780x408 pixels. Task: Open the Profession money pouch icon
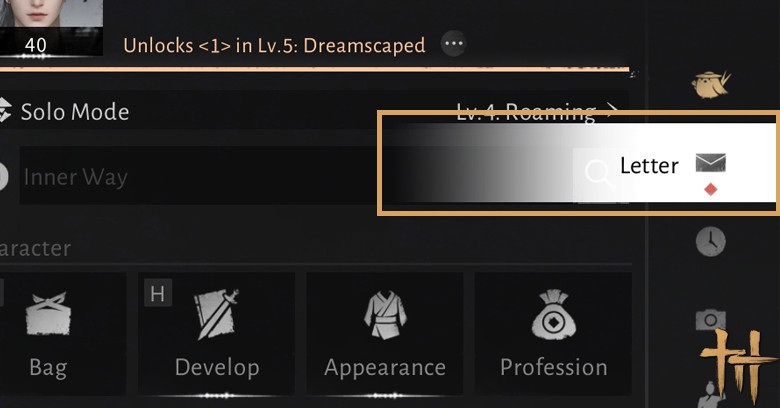point(554,314)
